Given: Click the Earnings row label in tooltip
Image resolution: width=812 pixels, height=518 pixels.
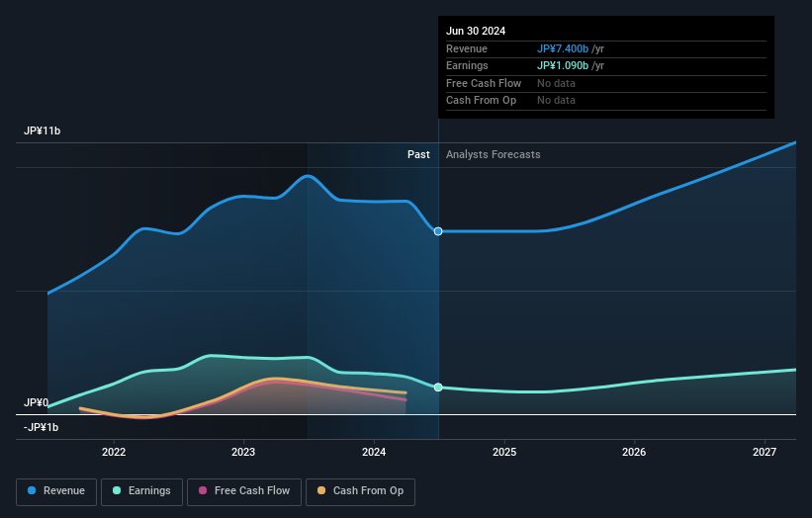Looking at the screenshot, I should tap(467, 65).
